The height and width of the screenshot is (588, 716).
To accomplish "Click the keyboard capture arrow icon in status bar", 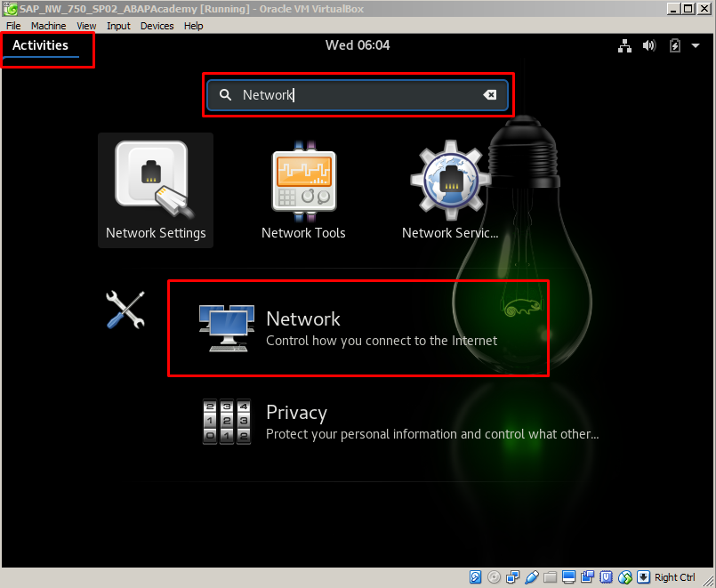I will tap(643, 577).
